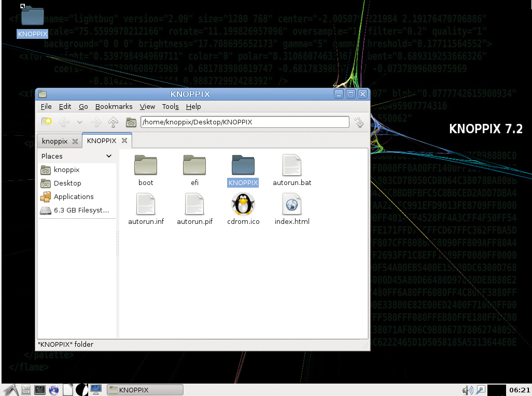Open a new tab with the star-folder toolbar icon
Viewport: 532px width, 396px height.
(47, 122)
